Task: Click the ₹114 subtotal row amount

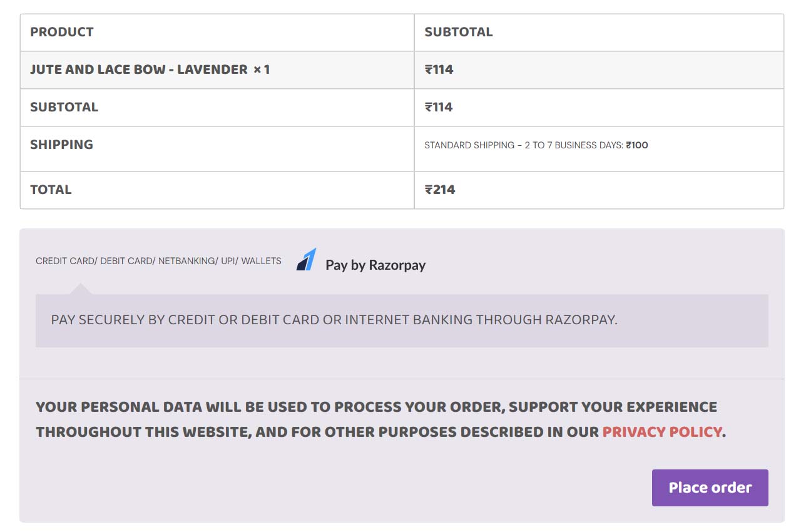Action: point(439,107)
